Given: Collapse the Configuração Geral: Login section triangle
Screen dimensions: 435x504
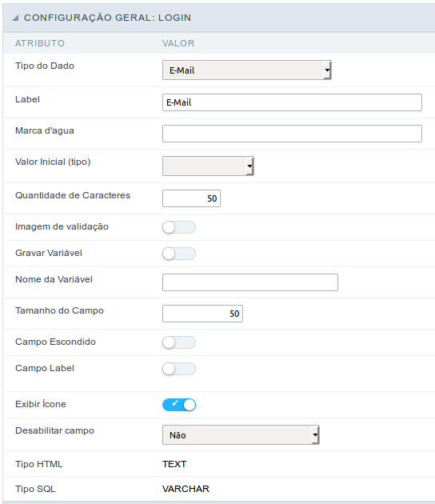Looking at the screenshot, I should pos(15,18).
